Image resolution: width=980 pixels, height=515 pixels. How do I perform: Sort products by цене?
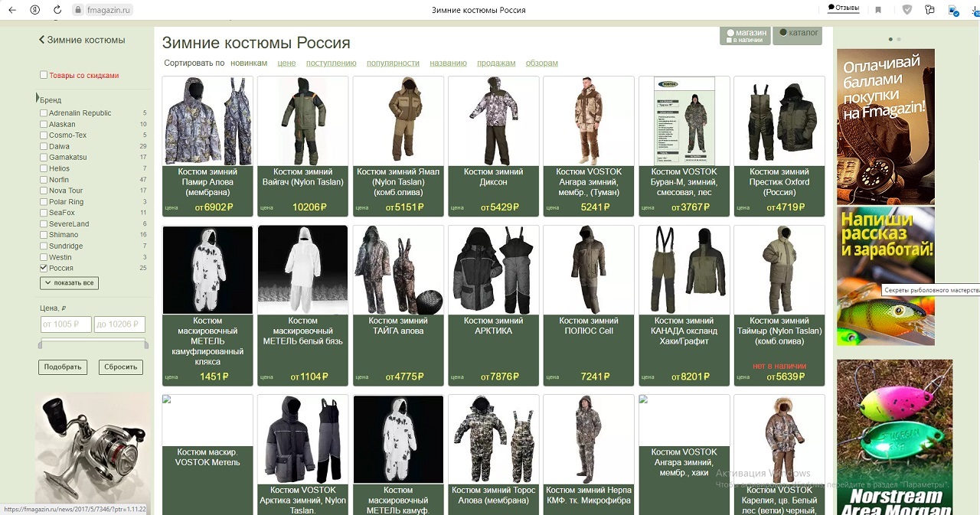coord(286,63)
